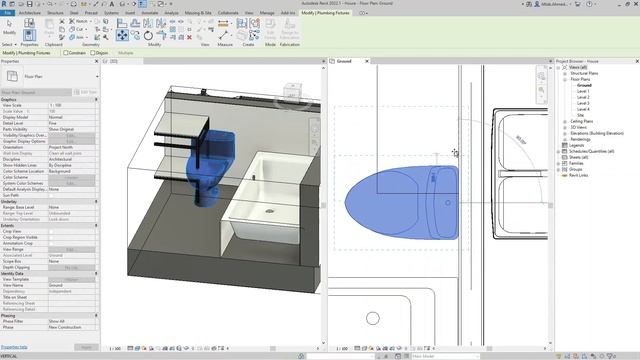The width and height of the screenshot is (640, 360).
Task: Click Edit button for Graphic Display Options
Action: pos(71,141)
